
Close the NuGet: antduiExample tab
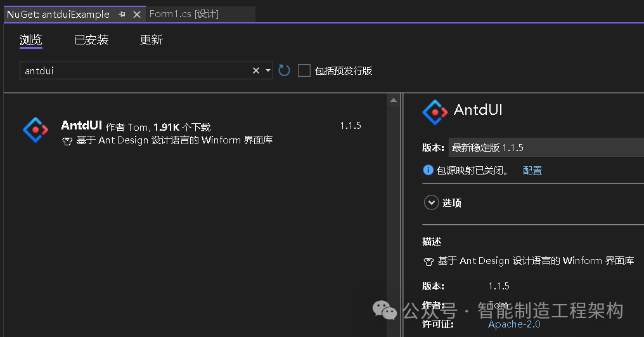137,15
